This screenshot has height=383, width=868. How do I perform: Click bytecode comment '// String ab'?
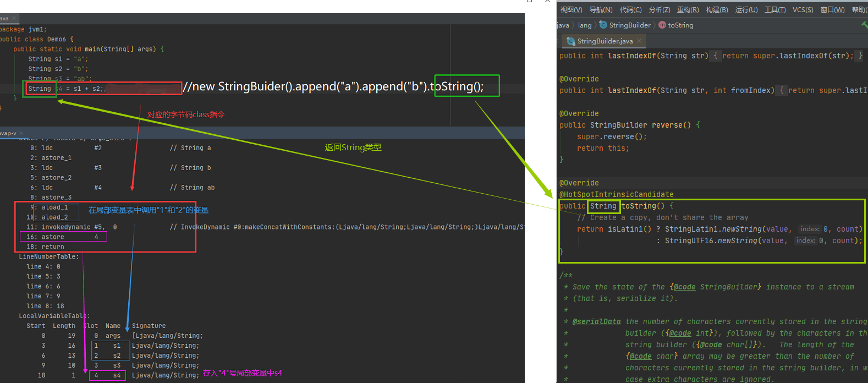192,188
